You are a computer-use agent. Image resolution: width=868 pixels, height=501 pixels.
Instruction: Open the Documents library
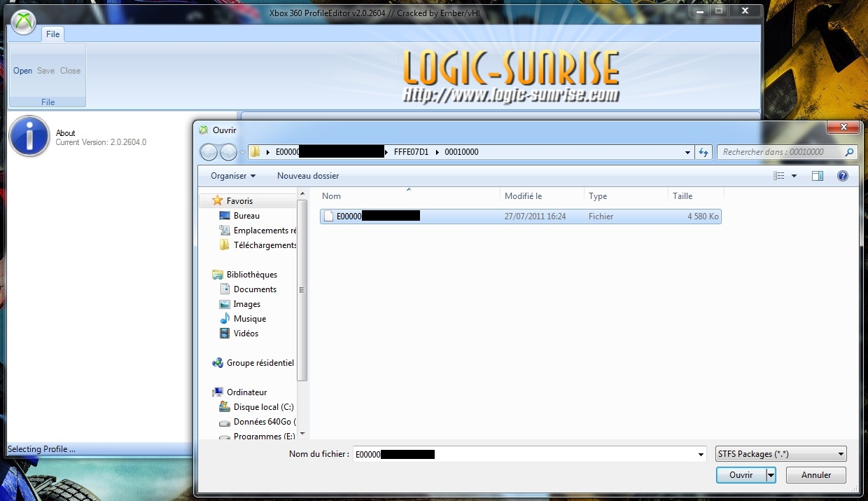[255, 289]
